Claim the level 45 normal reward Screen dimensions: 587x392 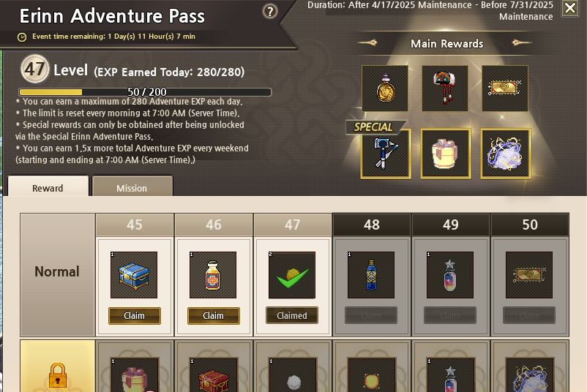tap(135, 316)
